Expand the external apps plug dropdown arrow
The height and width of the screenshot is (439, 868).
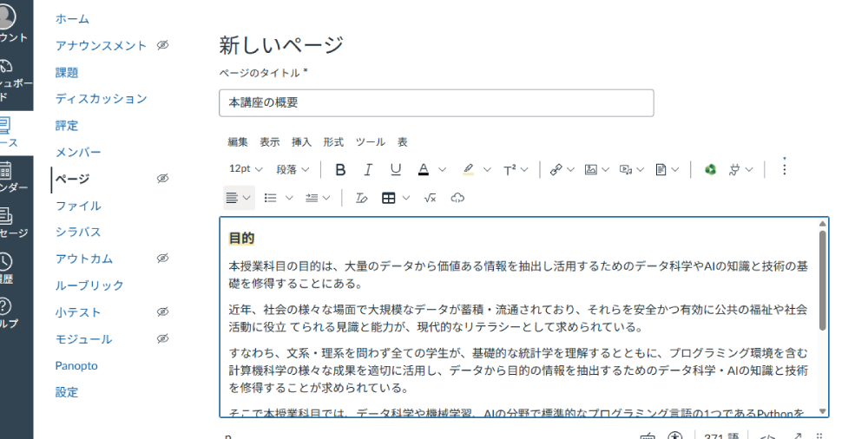coord(749,169)
